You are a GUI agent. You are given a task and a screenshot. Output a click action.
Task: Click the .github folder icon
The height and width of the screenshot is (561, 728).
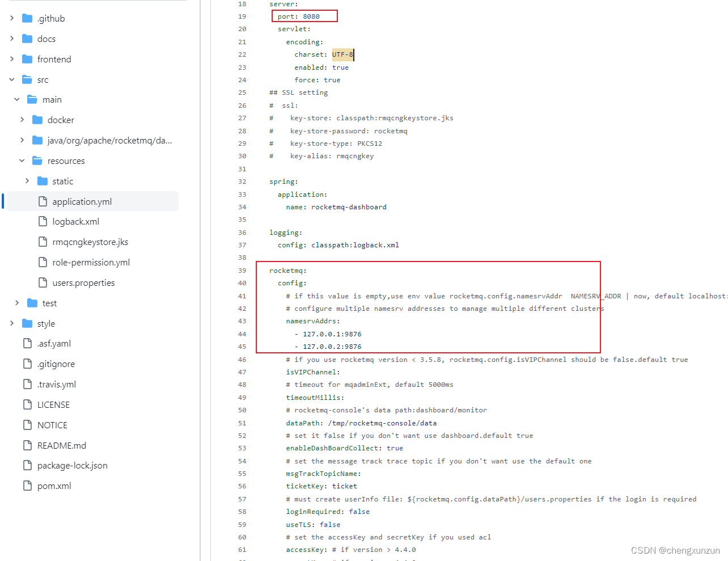pos(27,18)
